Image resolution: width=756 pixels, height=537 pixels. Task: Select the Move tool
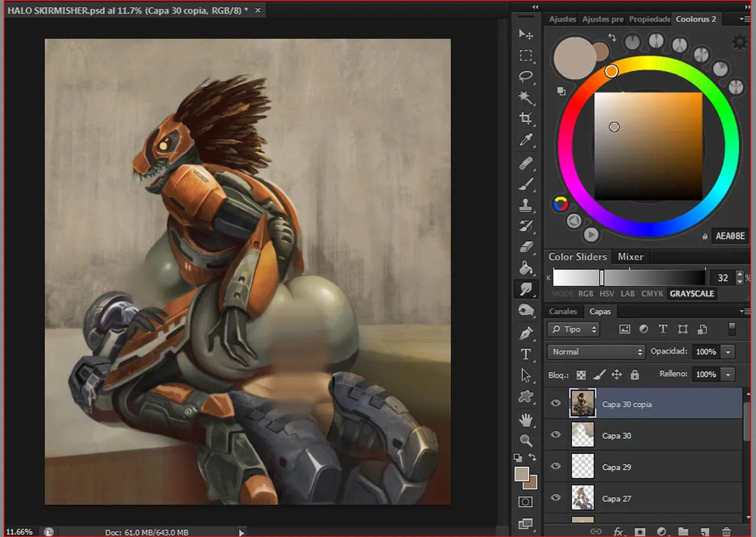pyautogui.click(x=526, y=34)
